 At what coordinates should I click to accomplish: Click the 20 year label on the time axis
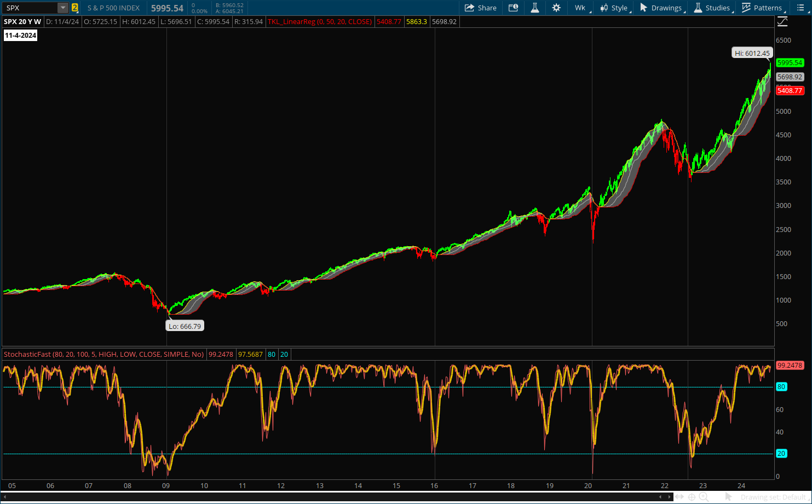588,486
